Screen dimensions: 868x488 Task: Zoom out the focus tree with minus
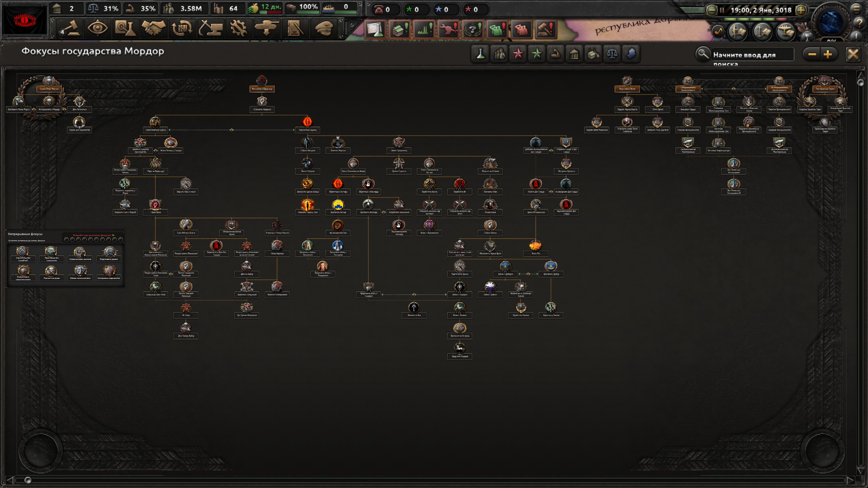812,54
